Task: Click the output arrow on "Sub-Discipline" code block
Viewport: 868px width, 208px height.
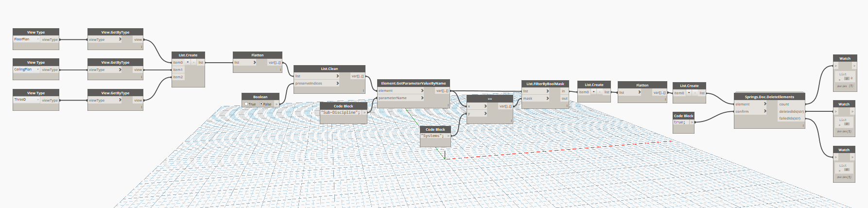Action: tap(364, 112)
